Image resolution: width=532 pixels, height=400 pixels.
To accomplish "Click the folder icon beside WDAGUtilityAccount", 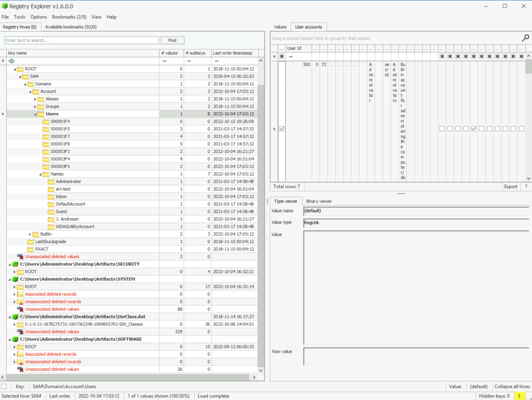I will coord(51,227).
